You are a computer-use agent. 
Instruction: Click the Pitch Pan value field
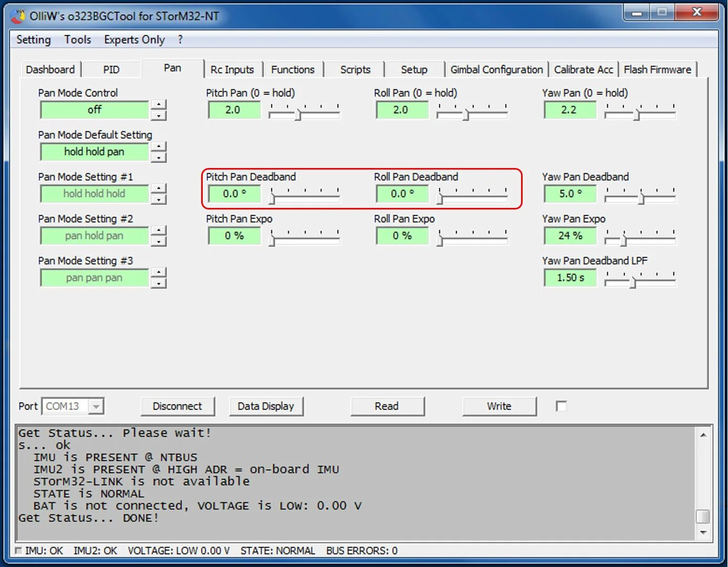(234, 110)
